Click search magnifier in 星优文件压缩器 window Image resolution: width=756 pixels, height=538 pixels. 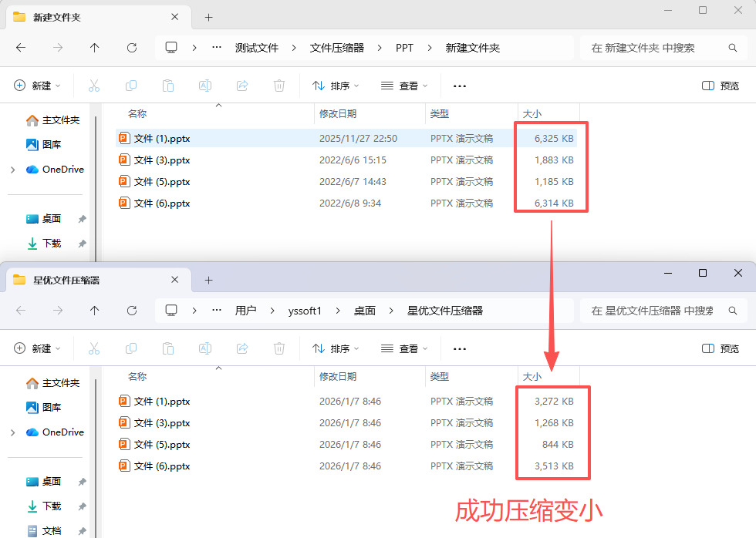[732, 311]
